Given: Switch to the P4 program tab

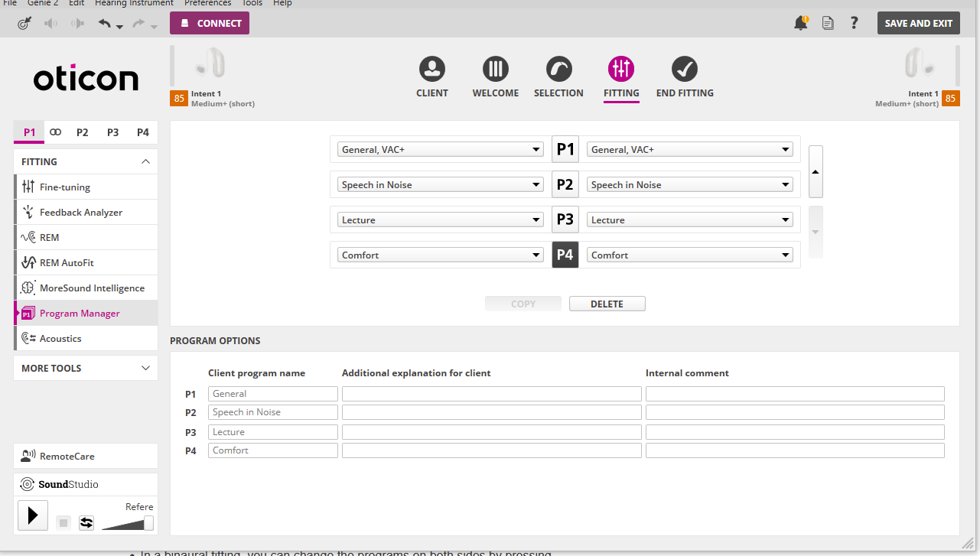Looking at the screenshot, I should (x=143, y=132).
